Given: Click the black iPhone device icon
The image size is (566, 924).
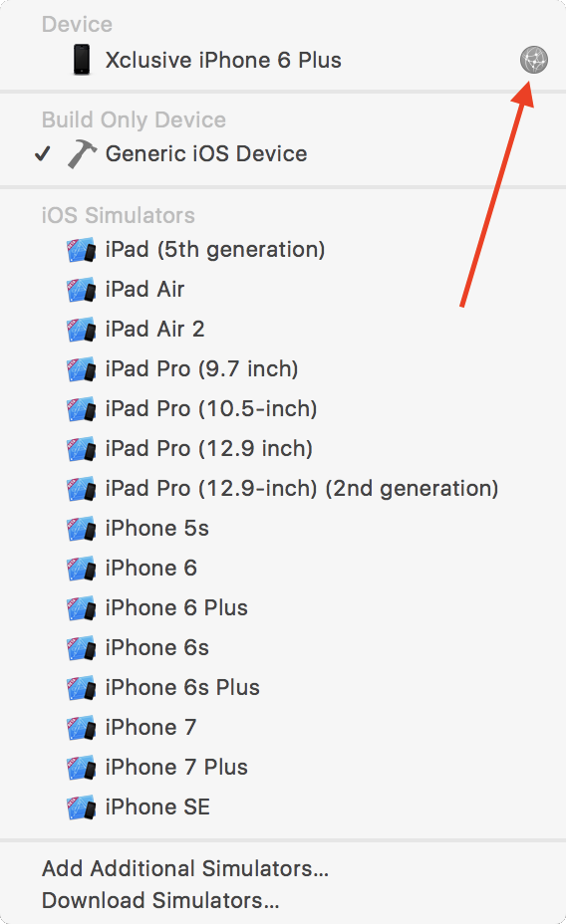Looking at the screenshot, I should (x=82, y=60).
